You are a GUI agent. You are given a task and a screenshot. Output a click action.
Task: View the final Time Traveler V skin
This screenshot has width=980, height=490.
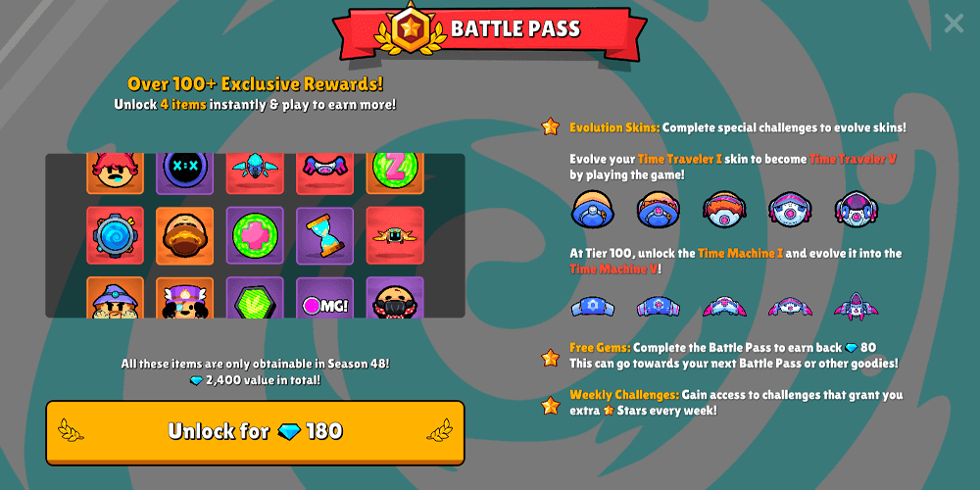(857, 210)
